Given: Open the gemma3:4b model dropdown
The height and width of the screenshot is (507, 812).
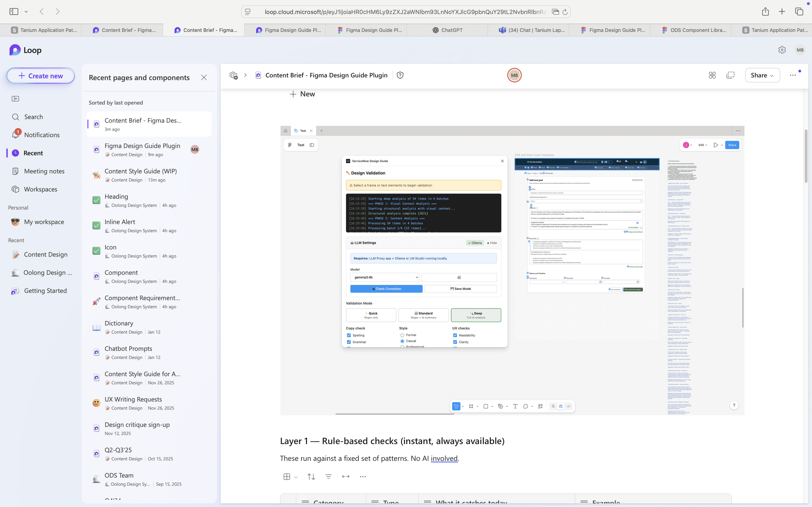Looking at the screenshot, I should (384, 277).
